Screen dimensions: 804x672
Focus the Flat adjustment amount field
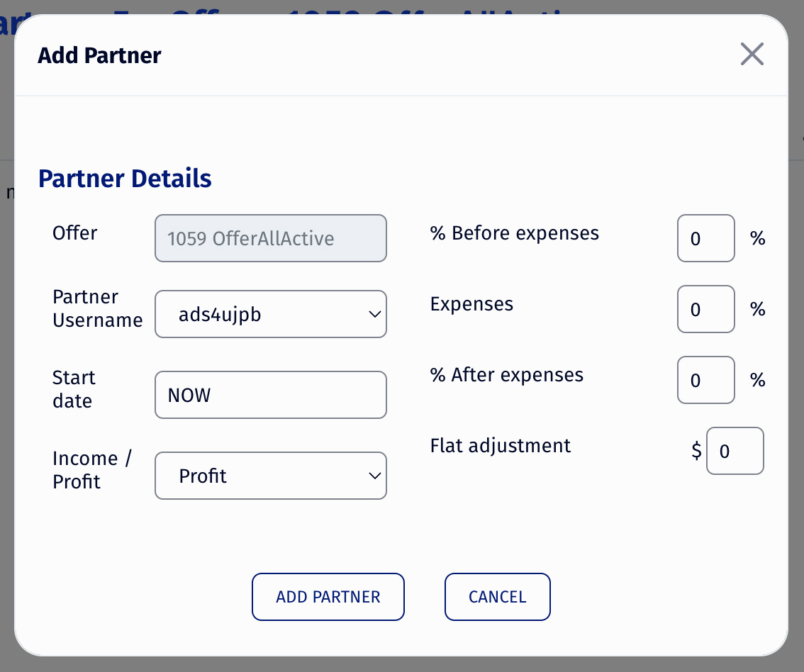coord(735,451)
